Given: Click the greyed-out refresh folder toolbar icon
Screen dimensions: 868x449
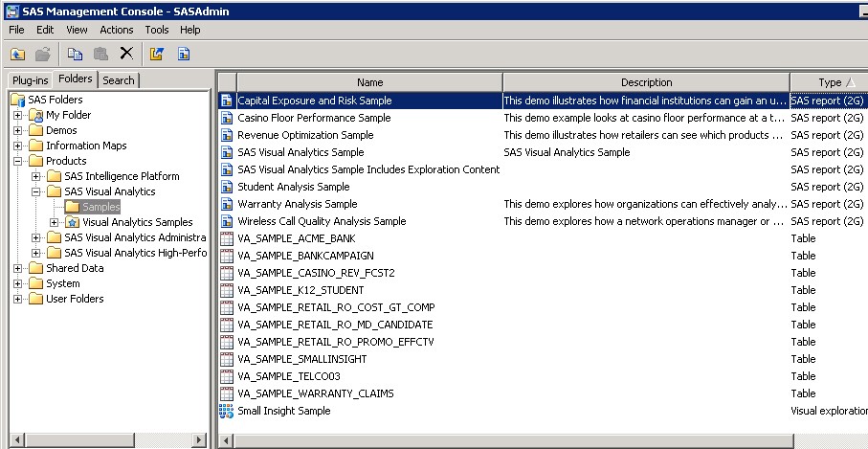Looking at the screenshot, I should click(43, 54).
